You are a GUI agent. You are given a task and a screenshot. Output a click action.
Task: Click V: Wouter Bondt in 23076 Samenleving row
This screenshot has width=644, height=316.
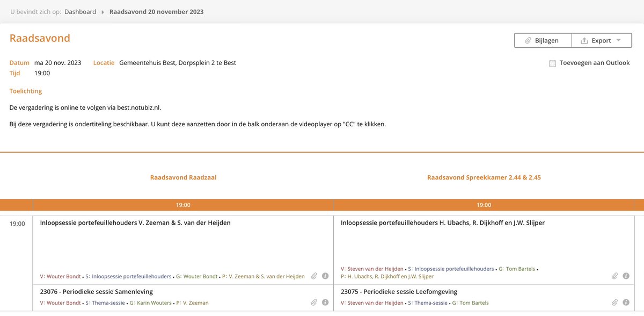(60, 303)
